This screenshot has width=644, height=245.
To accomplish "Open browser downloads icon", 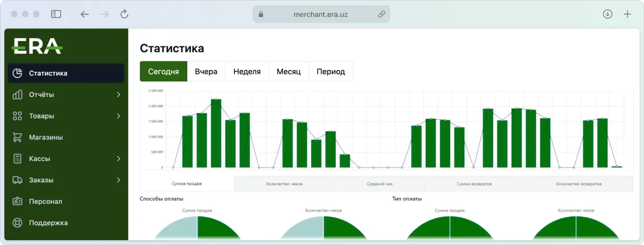I will tap(607, 14).
